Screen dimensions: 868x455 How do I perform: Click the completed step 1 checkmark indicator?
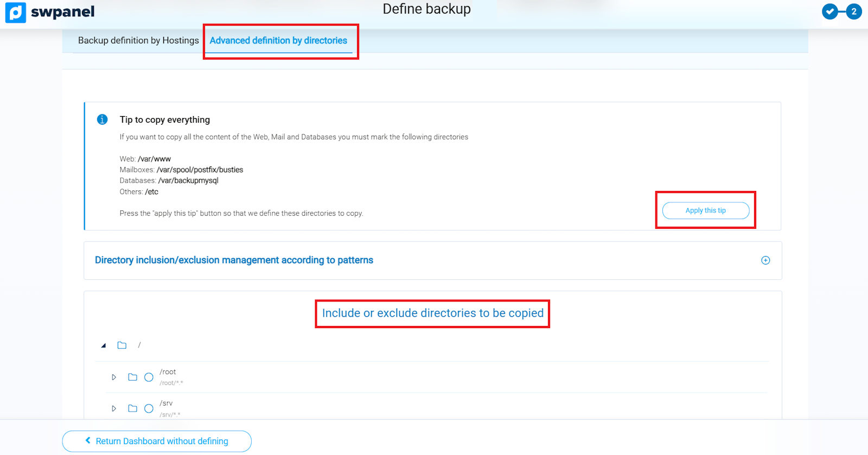(x=830, y=11)
